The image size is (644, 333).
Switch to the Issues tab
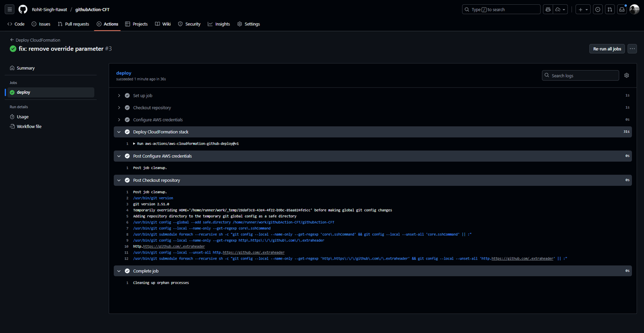coord(41,24)
